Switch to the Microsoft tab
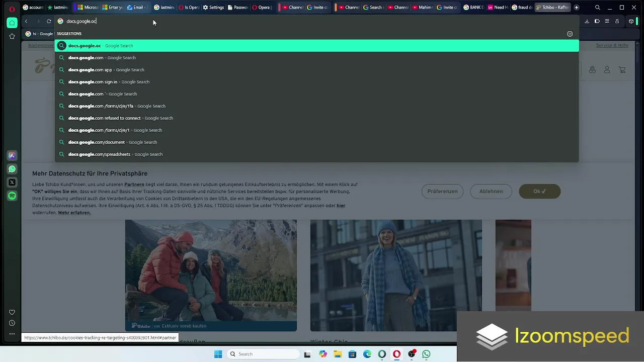 pyautogui.click(x=88, y=8)
